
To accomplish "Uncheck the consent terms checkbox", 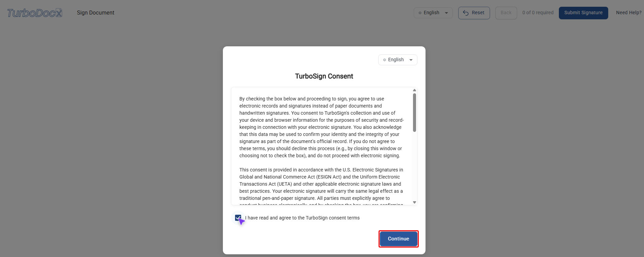I will 238,218.
